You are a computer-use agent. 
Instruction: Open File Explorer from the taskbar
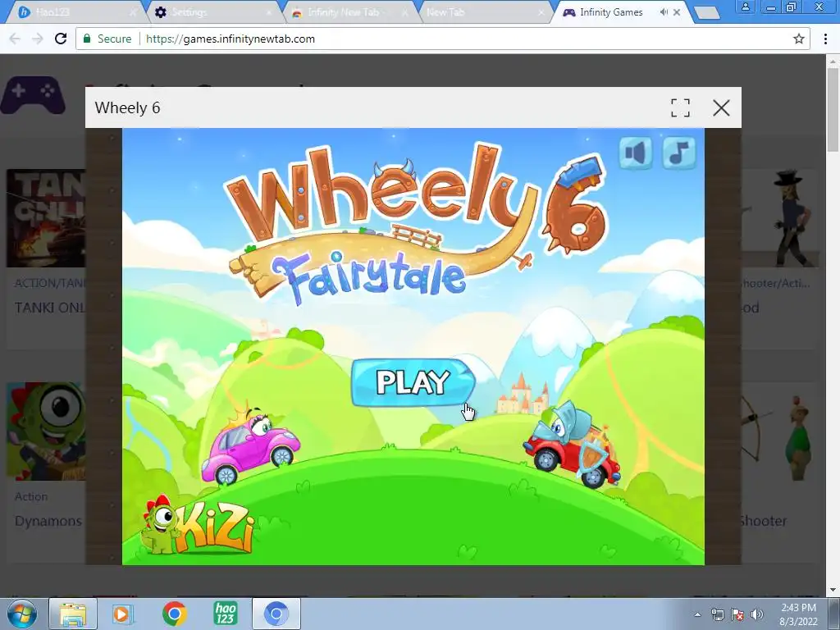pos(73,614)
